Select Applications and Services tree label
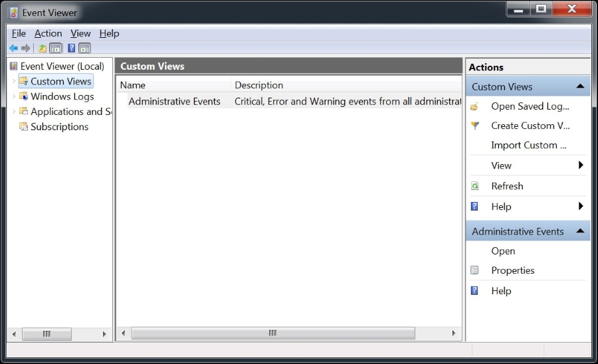 click(x=71, y=112)
